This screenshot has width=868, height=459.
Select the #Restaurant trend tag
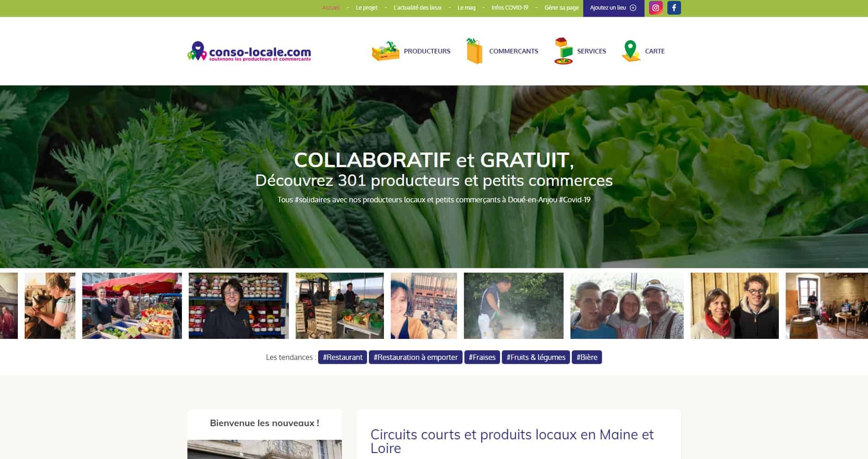click(x=342, y=357)
